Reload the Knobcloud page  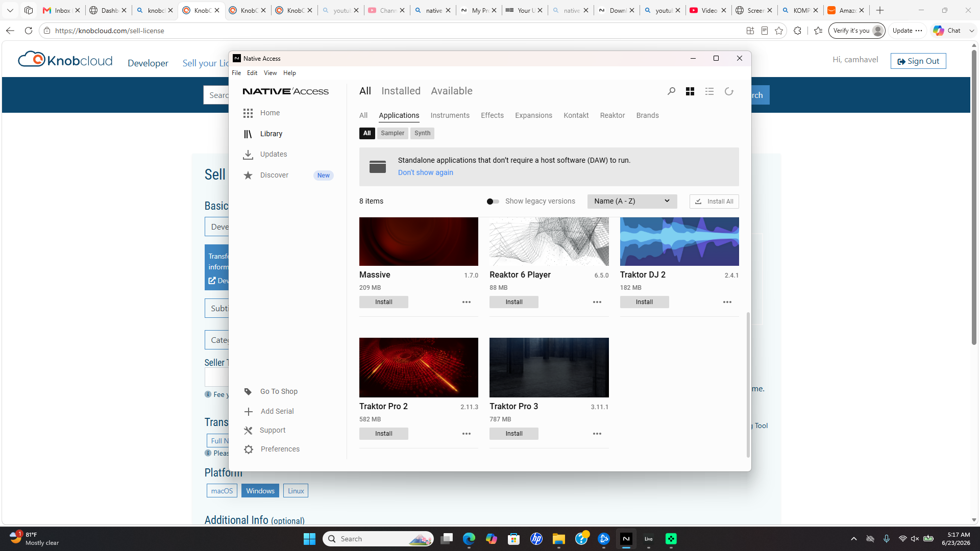click(29, 31)
